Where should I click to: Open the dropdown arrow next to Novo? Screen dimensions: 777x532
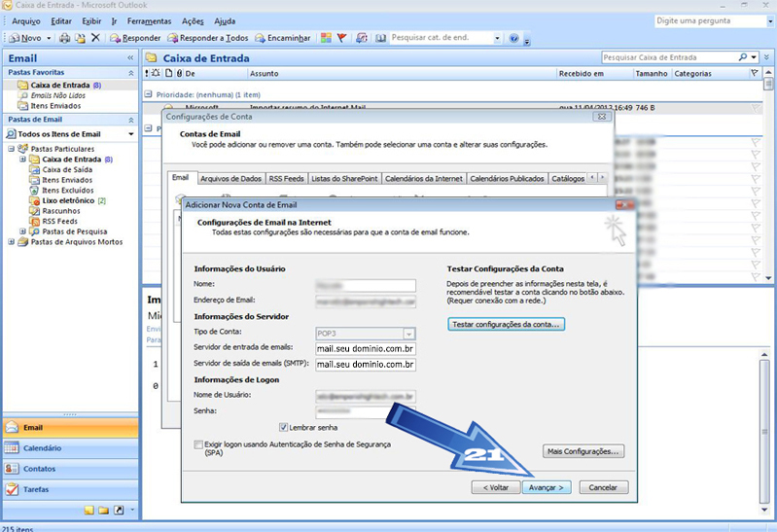point(49,38)
